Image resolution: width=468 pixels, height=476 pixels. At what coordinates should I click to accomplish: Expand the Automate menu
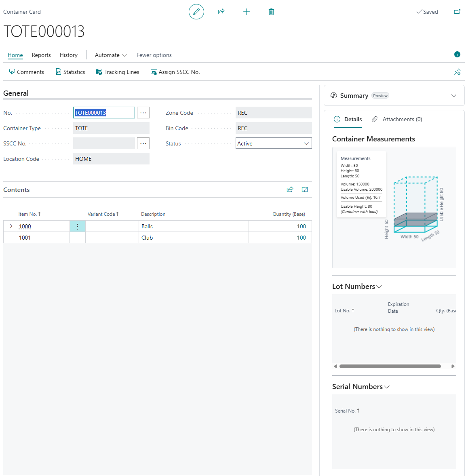pyautogui.click(x=111, y=55)
